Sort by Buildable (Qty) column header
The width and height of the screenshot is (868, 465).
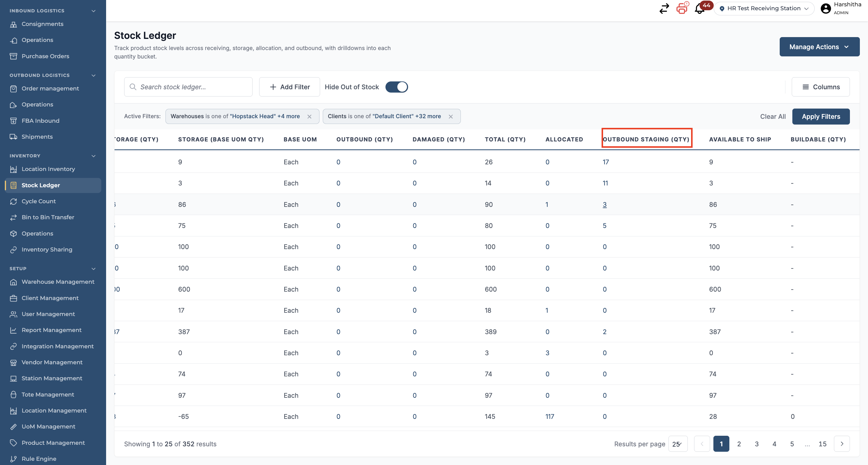[x=818, y=139]
